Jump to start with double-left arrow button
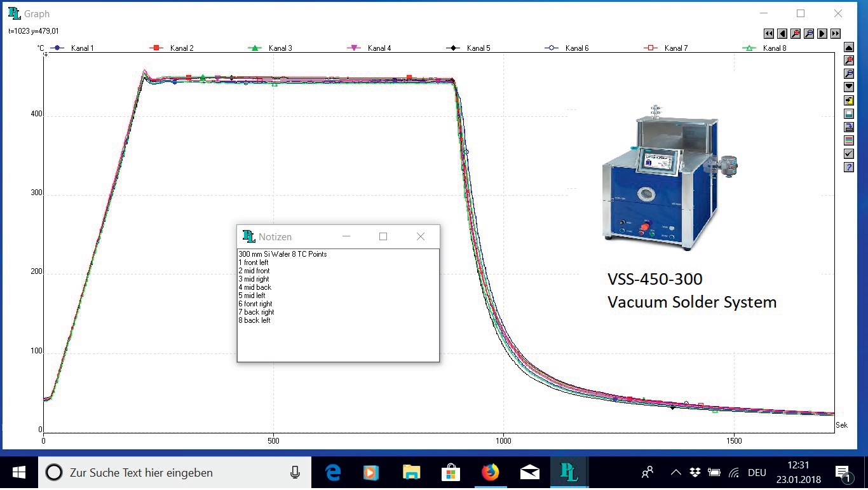The height and width of the screenshot is (490, 868). (x=768, y=33)
